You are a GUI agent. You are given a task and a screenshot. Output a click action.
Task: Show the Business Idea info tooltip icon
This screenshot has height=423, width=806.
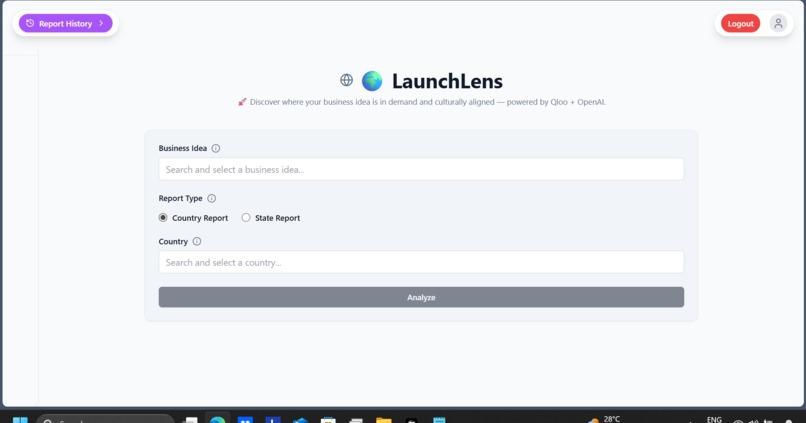tap(216, 148)
